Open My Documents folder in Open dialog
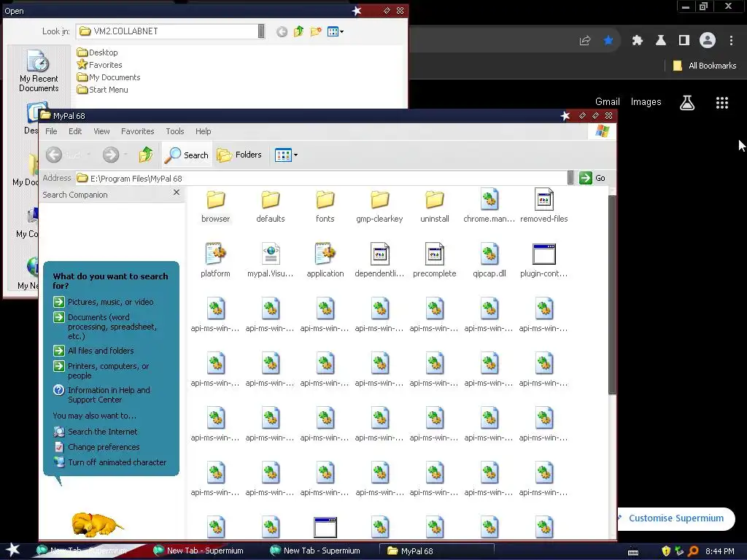This screenshot has width=747, height=560. click(109, 77)
